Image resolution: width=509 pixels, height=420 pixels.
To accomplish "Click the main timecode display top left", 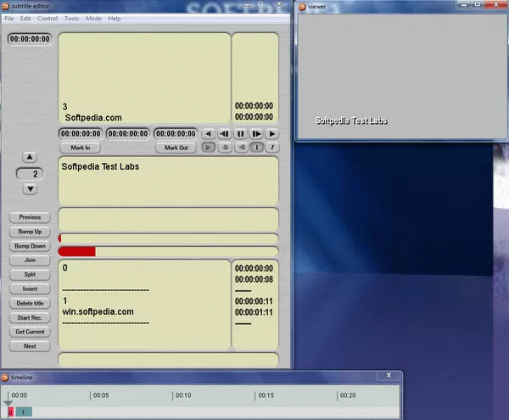I will tap(30, 39).
